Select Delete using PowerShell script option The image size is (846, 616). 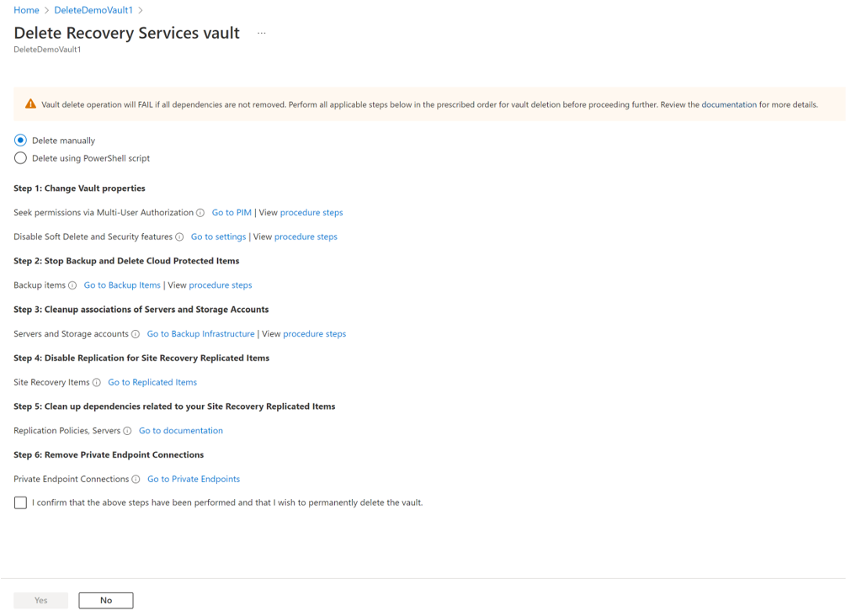click(19, 157)
